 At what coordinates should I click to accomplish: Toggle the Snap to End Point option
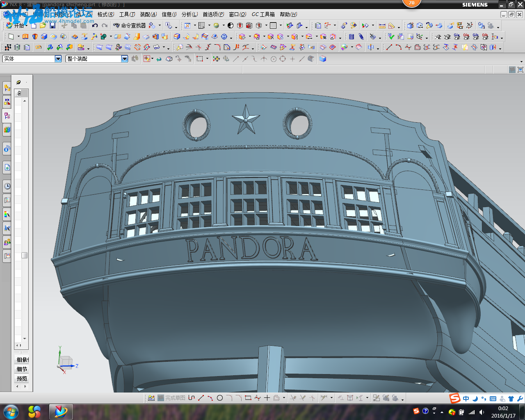click(236, 59)
